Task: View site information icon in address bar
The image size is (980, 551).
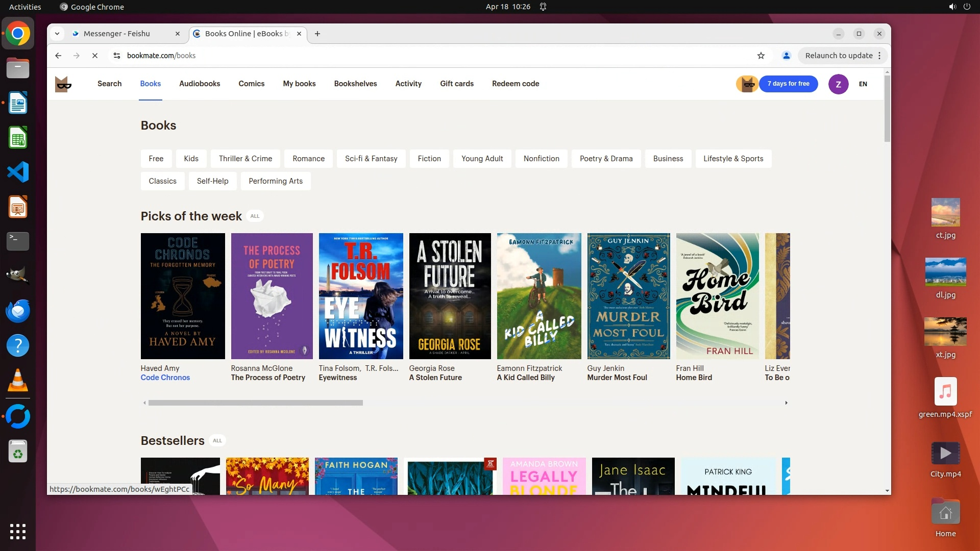Action: click(x=117, y=56)
